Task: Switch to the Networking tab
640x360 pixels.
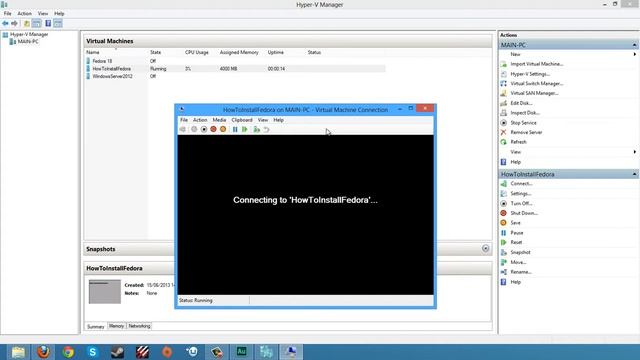Action: 139,326
